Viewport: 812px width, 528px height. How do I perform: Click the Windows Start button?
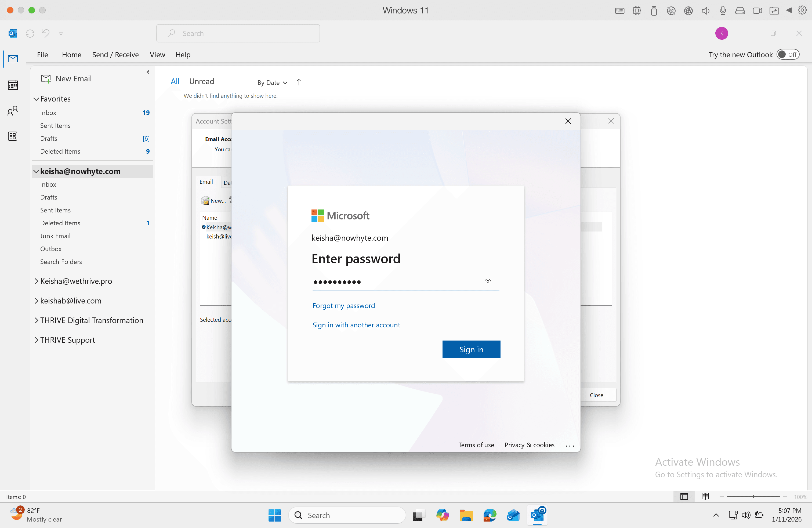pos(274,515)
